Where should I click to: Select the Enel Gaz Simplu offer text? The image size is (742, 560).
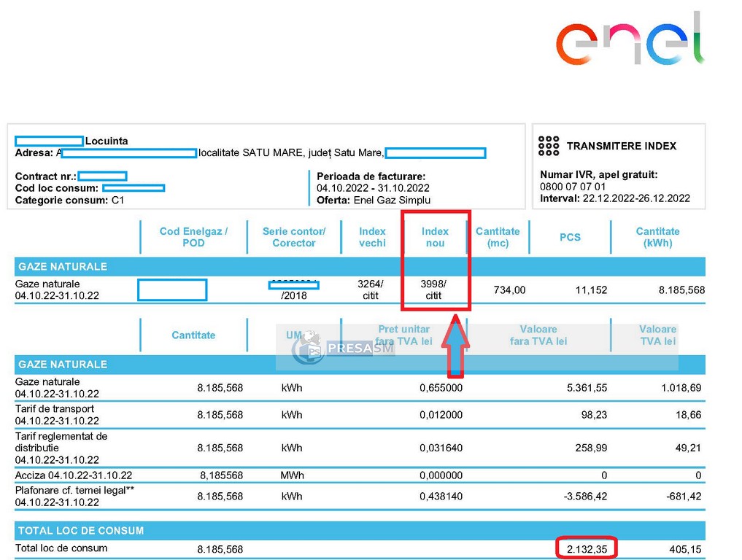[392, 201]
